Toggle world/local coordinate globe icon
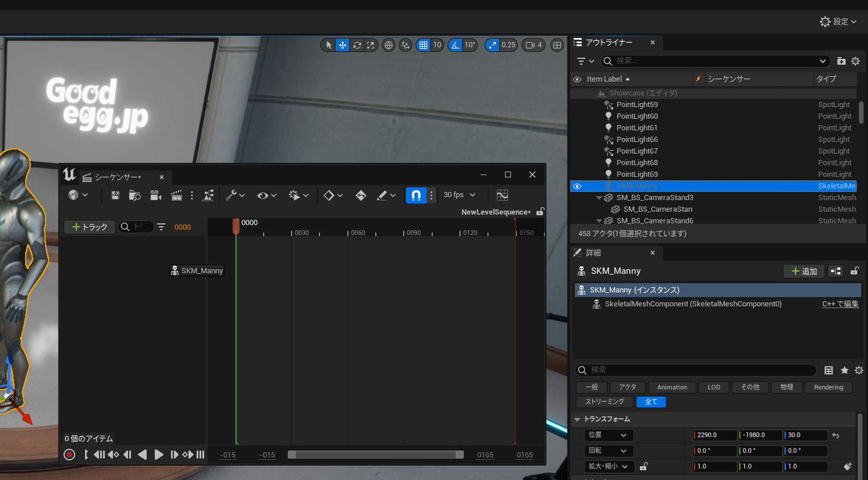The height and width of the screenshot is (480, 868). [388, 45]
